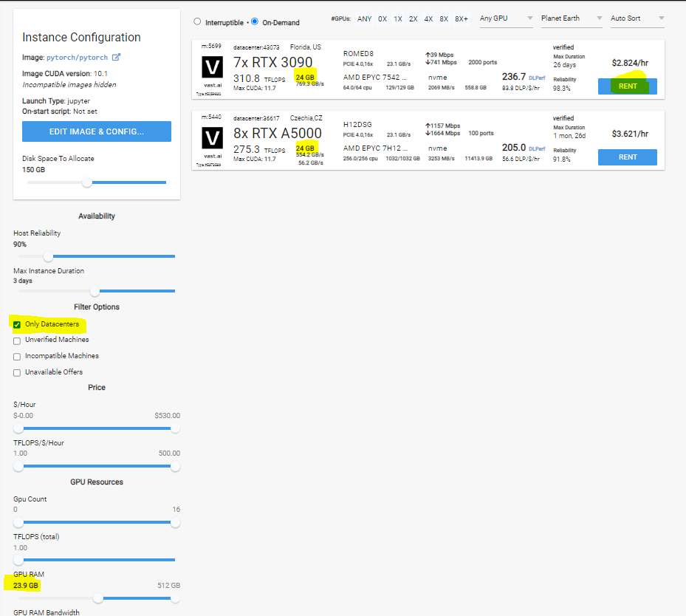Click the datacenter:43073 label
The image size is (686, 616).
coord(256,47)
